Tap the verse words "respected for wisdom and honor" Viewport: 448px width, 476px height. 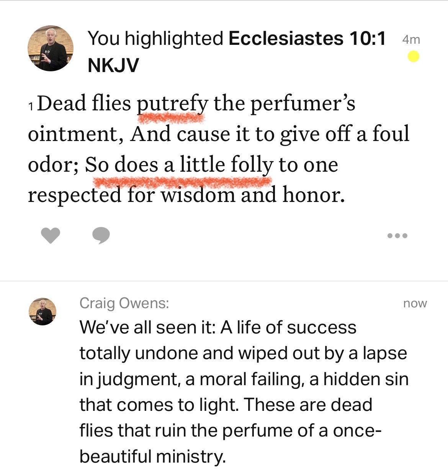click(186, 195)
